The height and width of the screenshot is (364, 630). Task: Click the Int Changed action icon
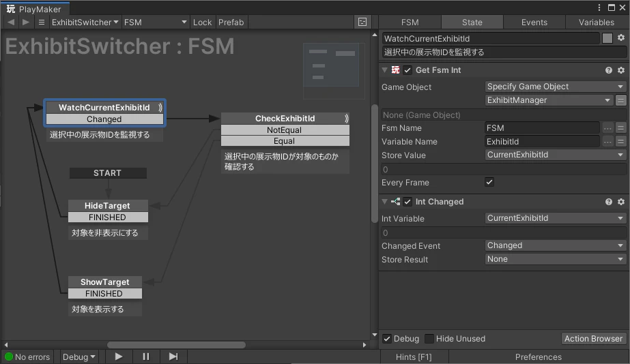[x=396, y=202]
